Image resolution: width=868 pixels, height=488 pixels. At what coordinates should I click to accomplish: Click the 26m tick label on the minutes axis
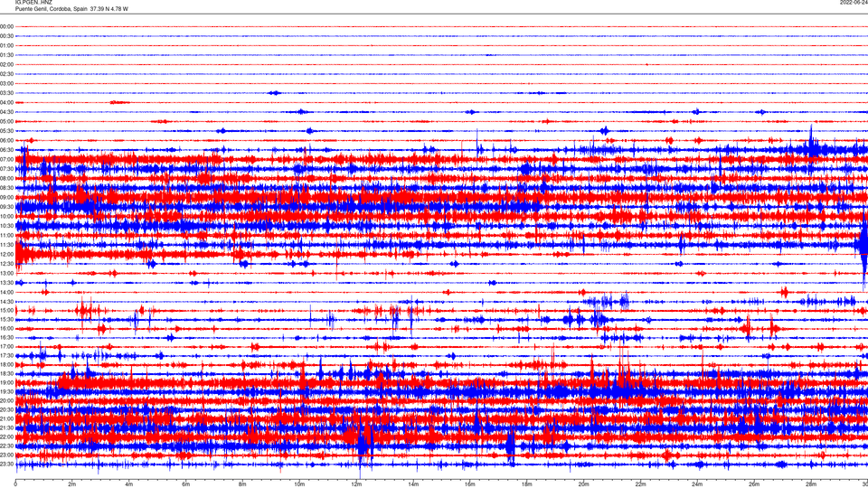point(754,484)
